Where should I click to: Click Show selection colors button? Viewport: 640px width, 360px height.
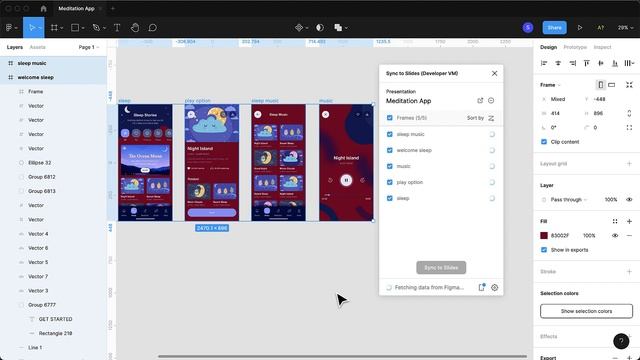pos(586,311)
